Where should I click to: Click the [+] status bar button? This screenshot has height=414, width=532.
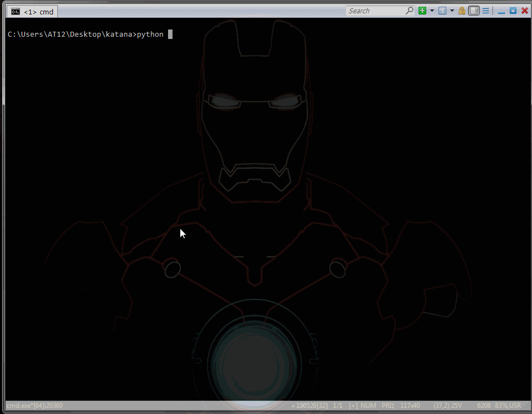point(353,406)
